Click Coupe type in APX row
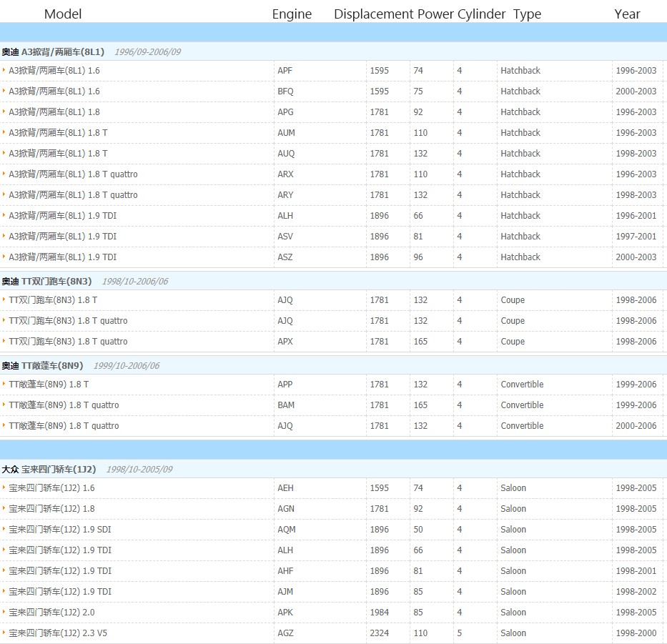The image size is (667, 644). point(513,341)
